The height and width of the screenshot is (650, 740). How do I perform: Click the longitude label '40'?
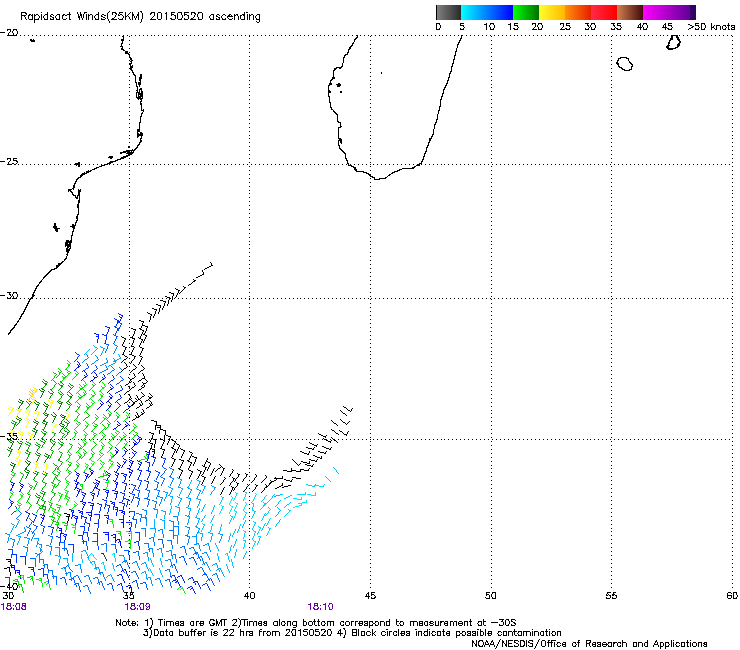(250, 596)
